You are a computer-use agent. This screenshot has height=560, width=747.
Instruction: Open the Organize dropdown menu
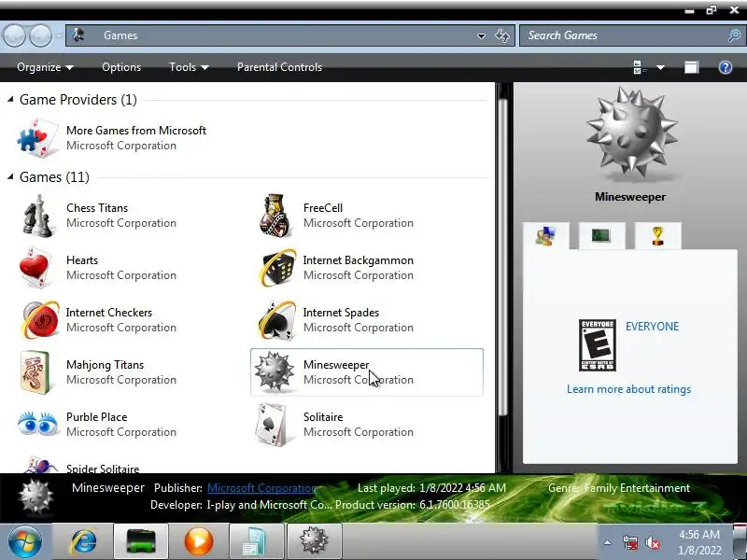(45, 67)
